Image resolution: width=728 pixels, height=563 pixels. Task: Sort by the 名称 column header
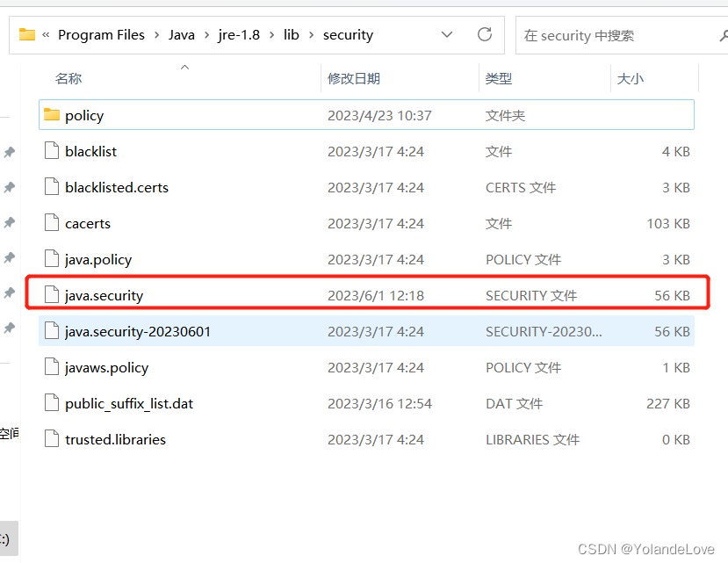tap(68, 78)
